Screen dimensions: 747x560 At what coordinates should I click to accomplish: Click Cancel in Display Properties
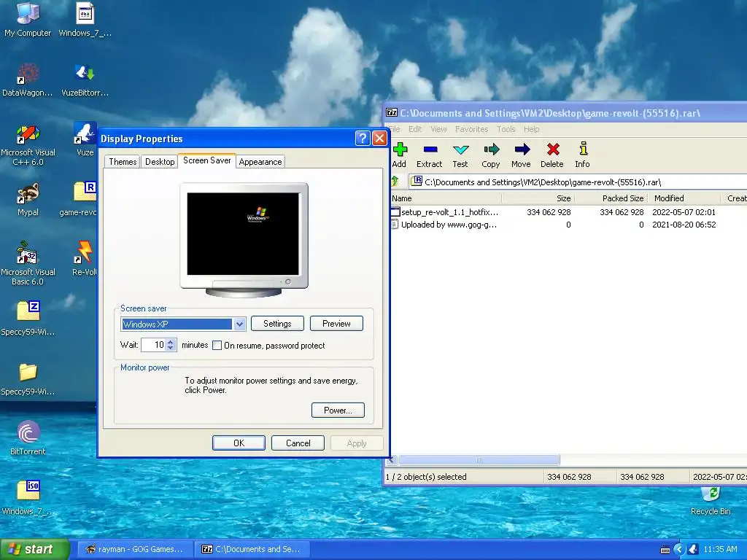click(298, 443)
